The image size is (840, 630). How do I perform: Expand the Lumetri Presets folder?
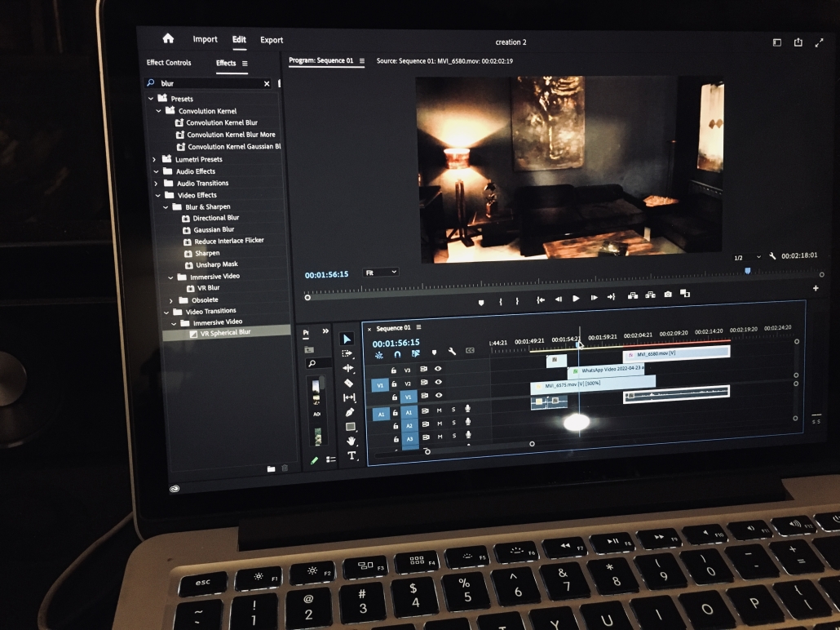(x=154, y=159)
